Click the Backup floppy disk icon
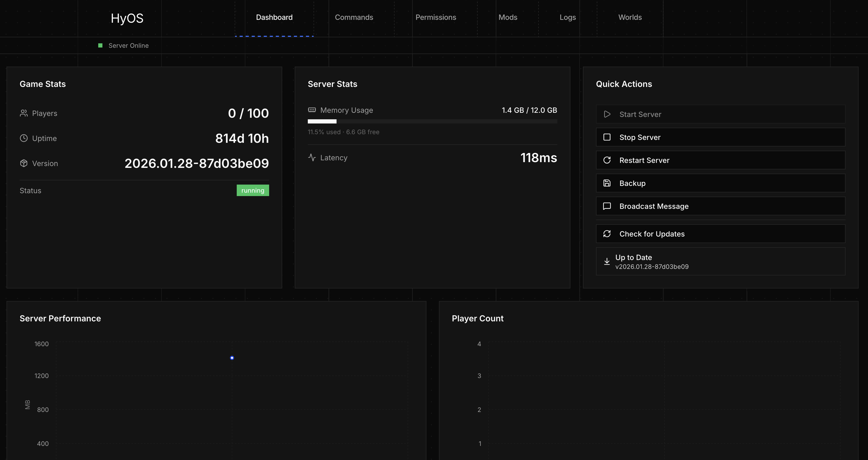Viewport: 868px width, 460px height. coord(607,183)
